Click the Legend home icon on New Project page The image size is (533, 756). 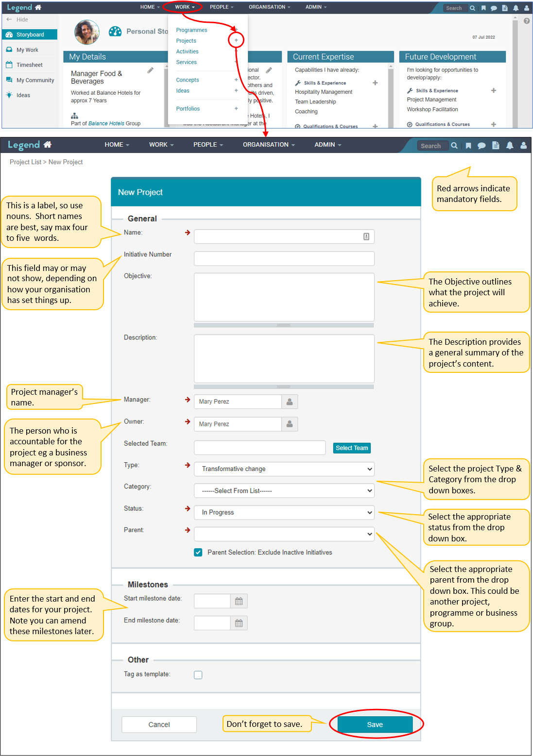(x=47, y=144)
